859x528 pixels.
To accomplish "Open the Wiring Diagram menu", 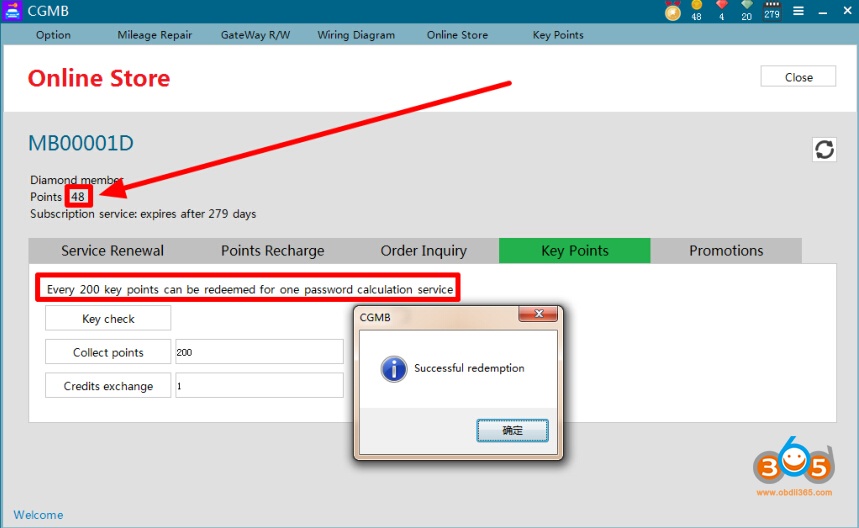I will click(356, 35).
